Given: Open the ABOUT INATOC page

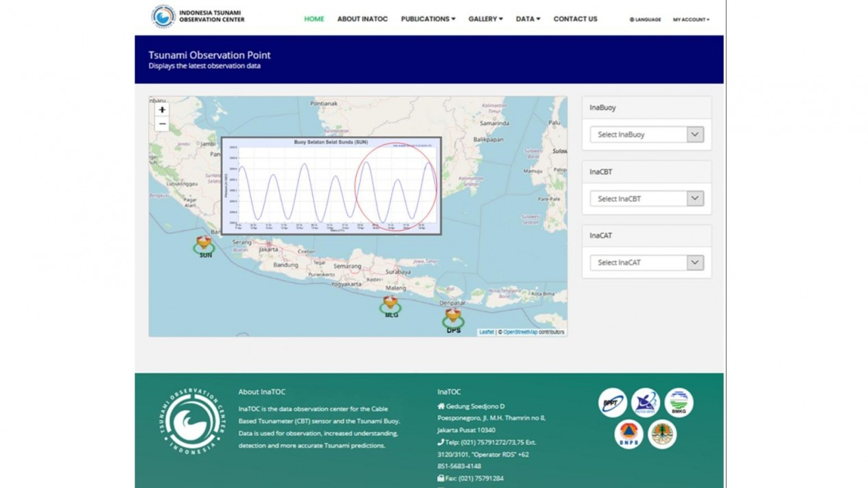Looking at the screenshot, I should point(362,19).
